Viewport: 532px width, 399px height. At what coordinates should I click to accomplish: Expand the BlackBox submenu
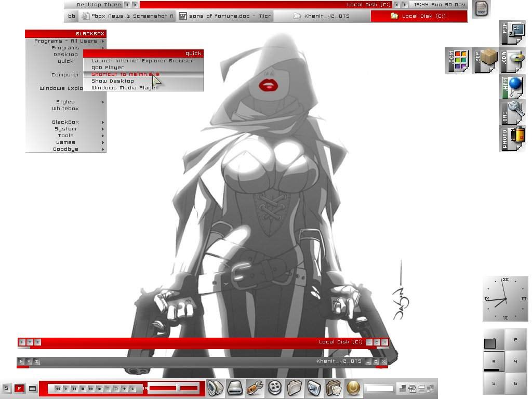click(66, 122)
